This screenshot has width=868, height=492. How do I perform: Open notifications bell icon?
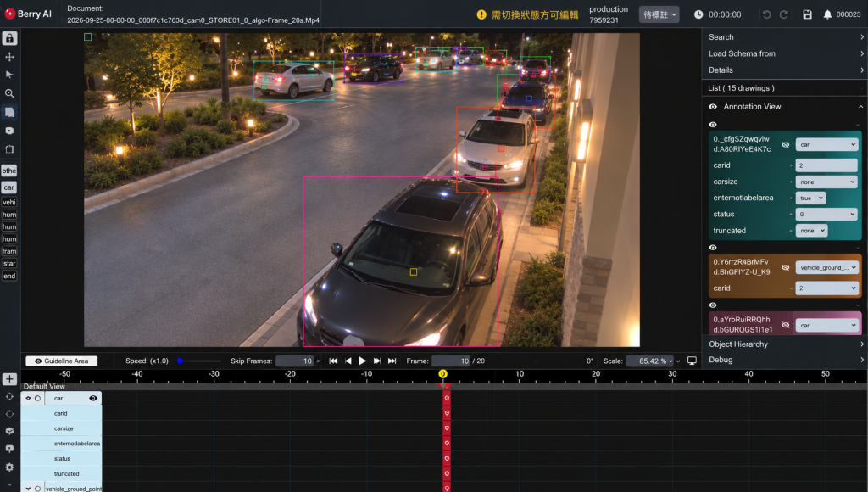click(827, 14)
